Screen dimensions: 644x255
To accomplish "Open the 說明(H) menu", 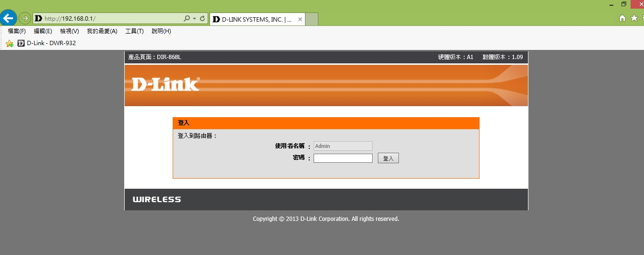I will coord(161,31).
